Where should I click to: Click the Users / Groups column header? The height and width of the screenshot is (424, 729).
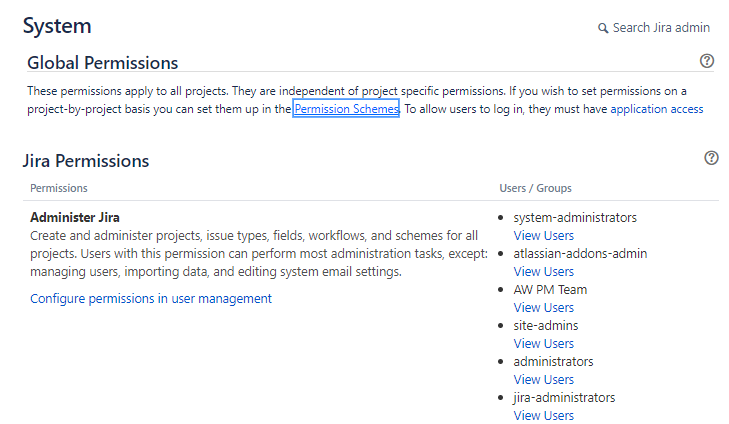535,188
